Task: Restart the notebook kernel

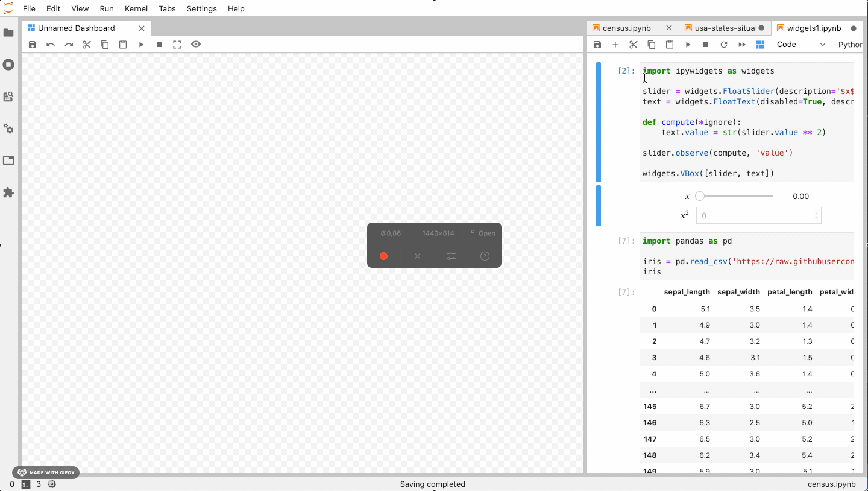Action: tap(724, 45)
